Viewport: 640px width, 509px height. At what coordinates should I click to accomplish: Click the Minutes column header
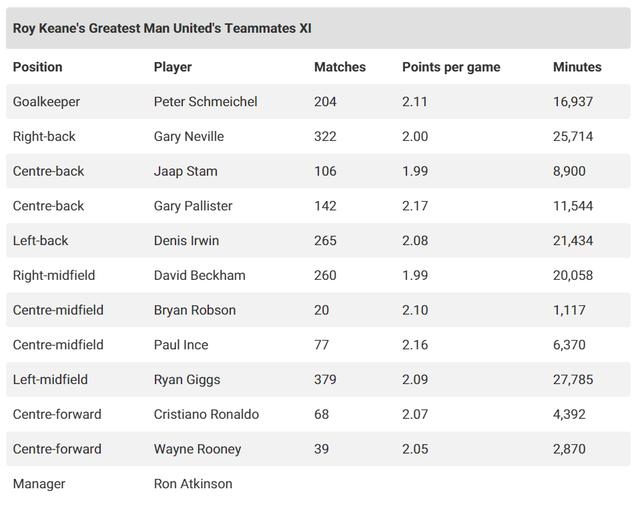click(577, 67)
